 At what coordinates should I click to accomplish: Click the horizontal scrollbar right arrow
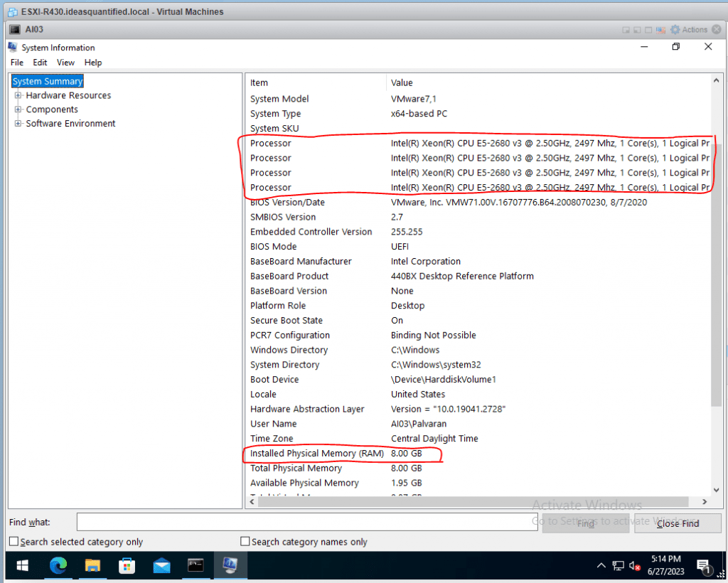(705, 502)
